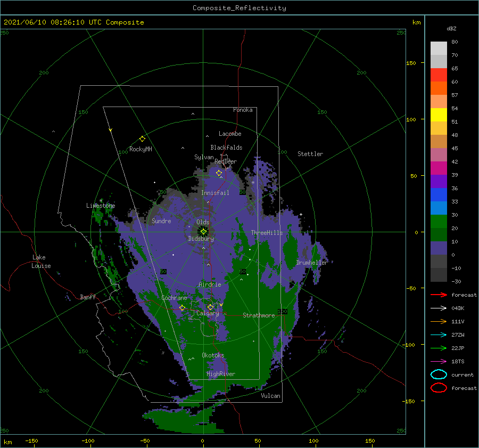Click the Innisfail city label
The height and width of the screenshot is (448, 479).
coord(215,193)
